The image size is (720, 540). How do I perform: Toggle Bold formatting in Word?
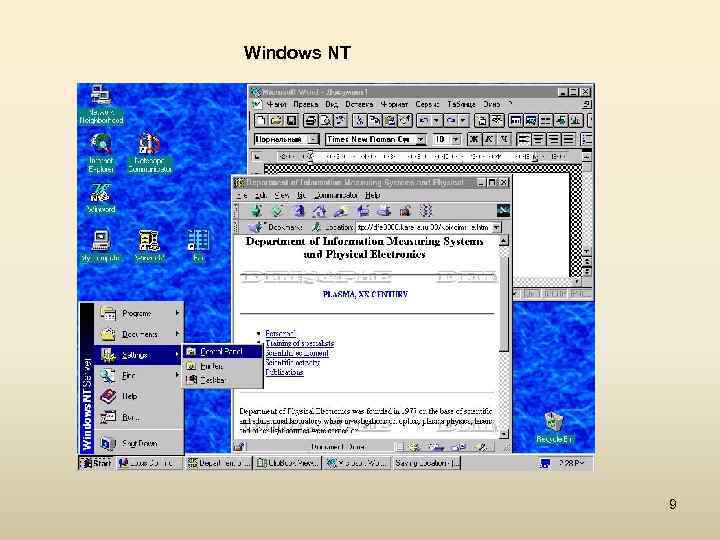point(474,139)
